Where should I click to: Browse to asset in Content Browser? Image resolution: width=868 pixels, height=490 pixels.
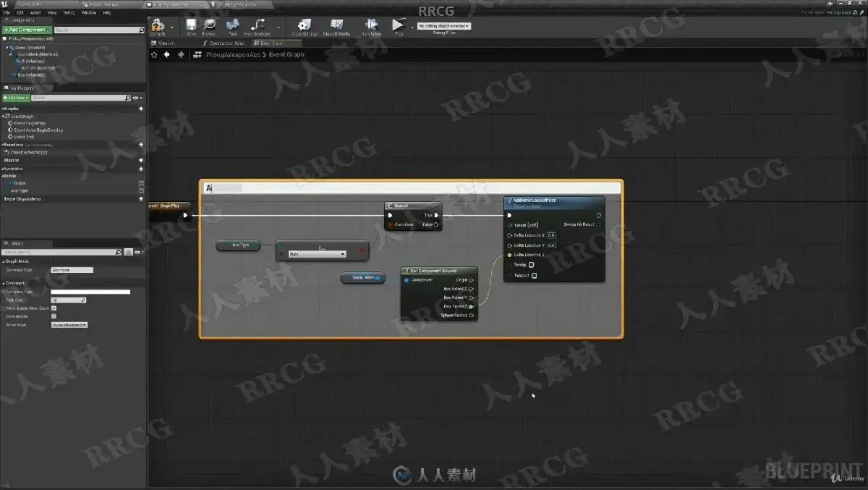point(208,27)
